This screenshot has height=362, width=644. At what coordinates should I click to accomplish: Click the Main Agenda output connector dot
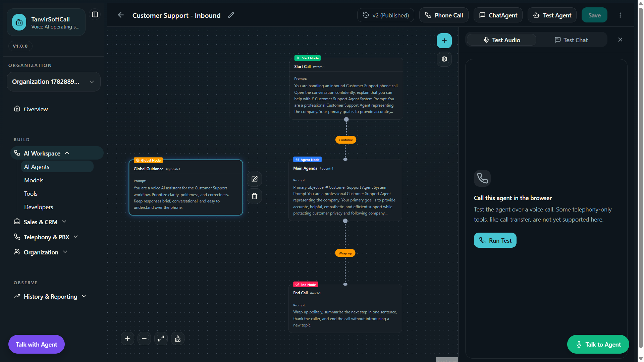click(345, 221)
